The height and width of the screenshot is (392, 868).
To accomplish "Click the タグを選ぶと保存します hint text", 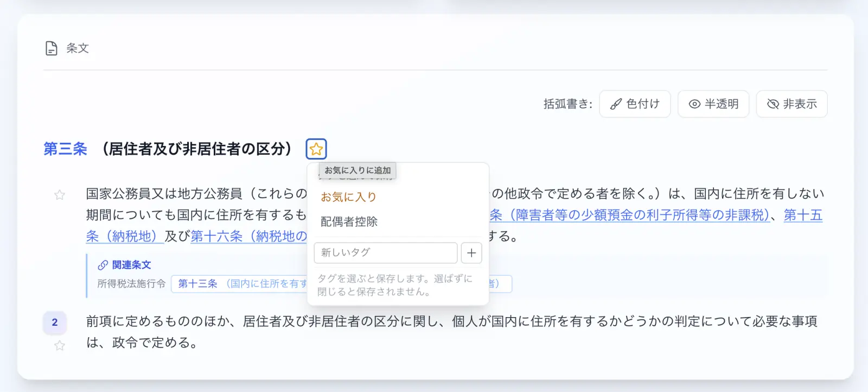I will [x=395, y=285].
